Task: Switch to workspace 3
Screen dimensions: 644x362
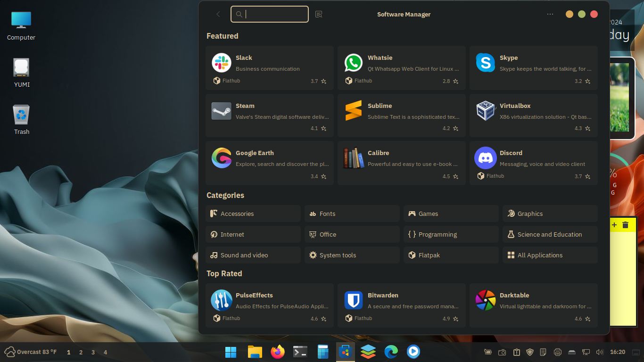Action: (x=93, y=352)
